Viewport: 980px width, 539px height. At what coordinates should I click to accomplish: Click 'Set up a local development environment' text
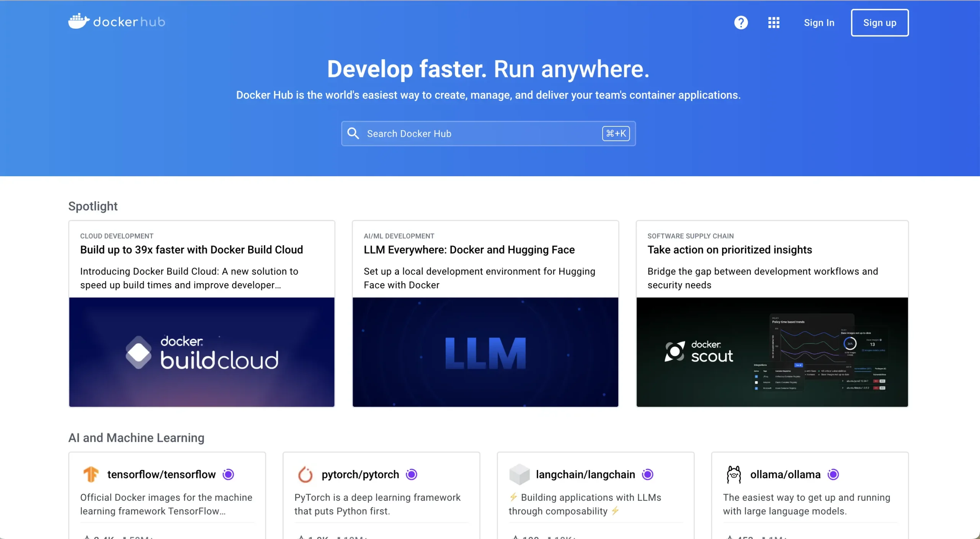click(479, 278)
